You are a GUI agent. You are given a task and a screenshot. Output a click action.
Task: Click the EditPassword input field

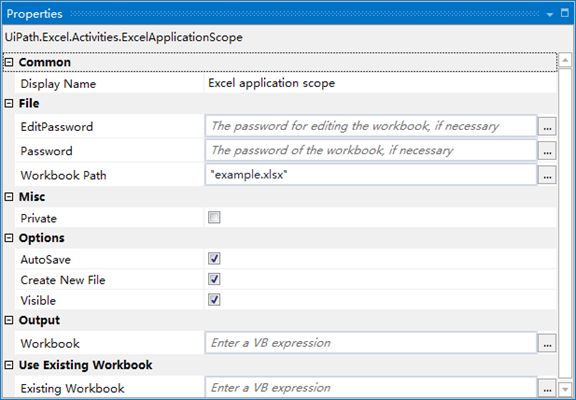point(371,126)
